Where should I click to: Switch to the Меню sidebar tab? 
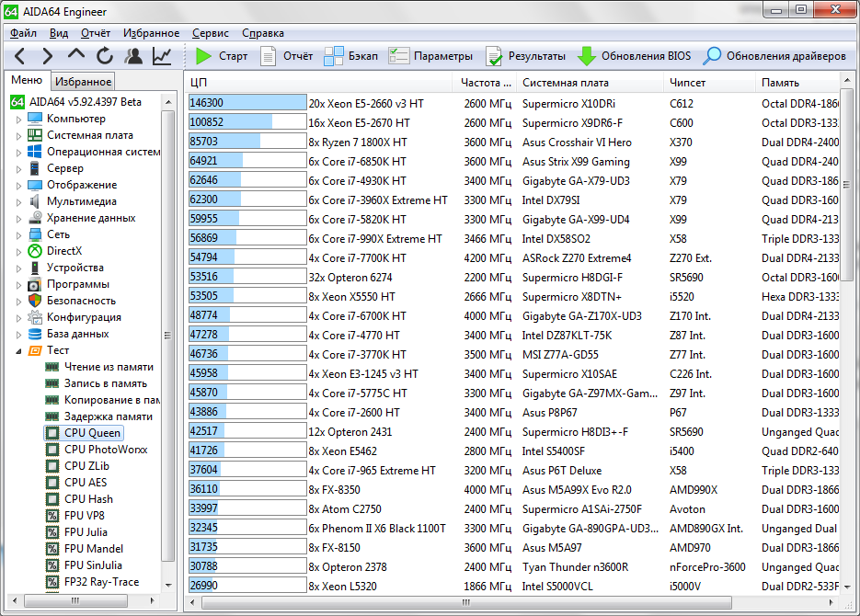(x=27, y=80)
